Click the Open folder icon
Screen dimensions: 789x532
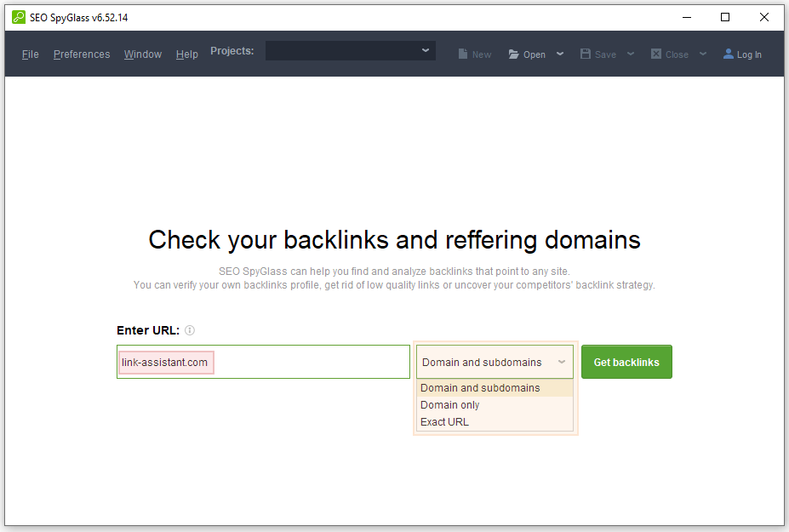click(513, 54)
